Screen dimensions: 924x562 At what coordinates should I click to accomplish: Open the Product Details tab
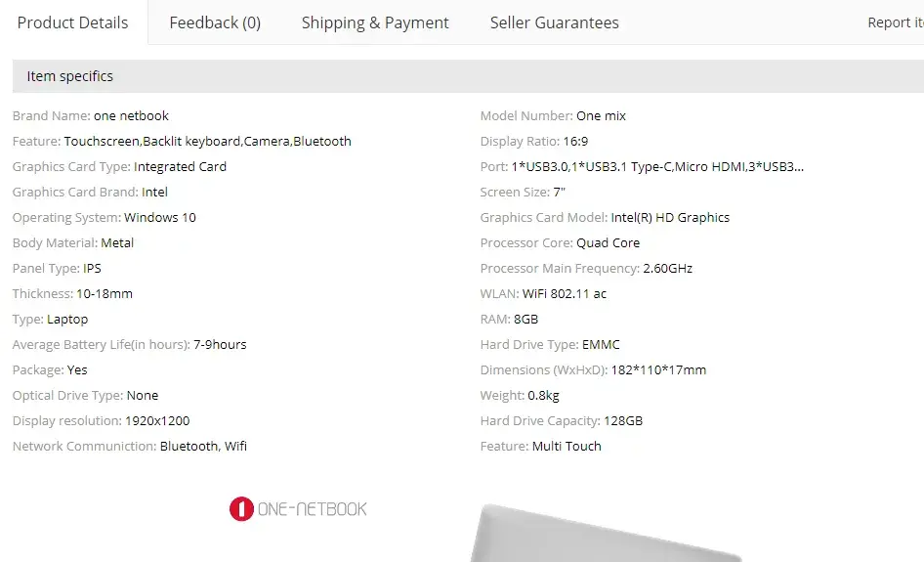coord(73,22)
